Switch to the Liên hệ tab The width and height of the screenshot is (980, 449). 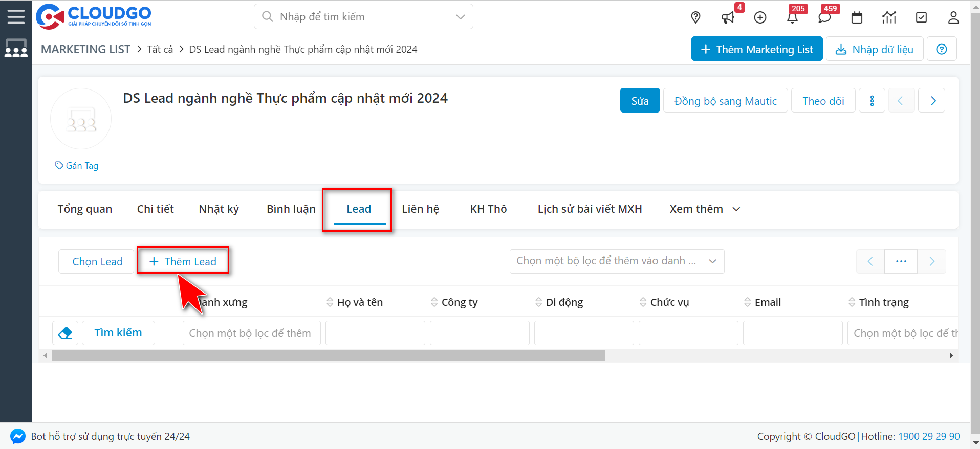pyautogui.click(x=420, y=209)
